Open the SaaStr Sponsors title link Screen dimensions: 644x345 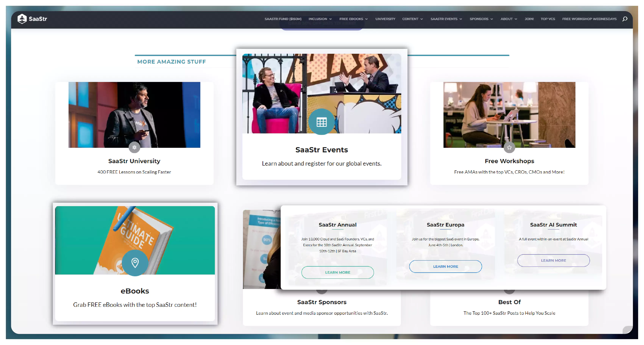click(x=322, y=302)
